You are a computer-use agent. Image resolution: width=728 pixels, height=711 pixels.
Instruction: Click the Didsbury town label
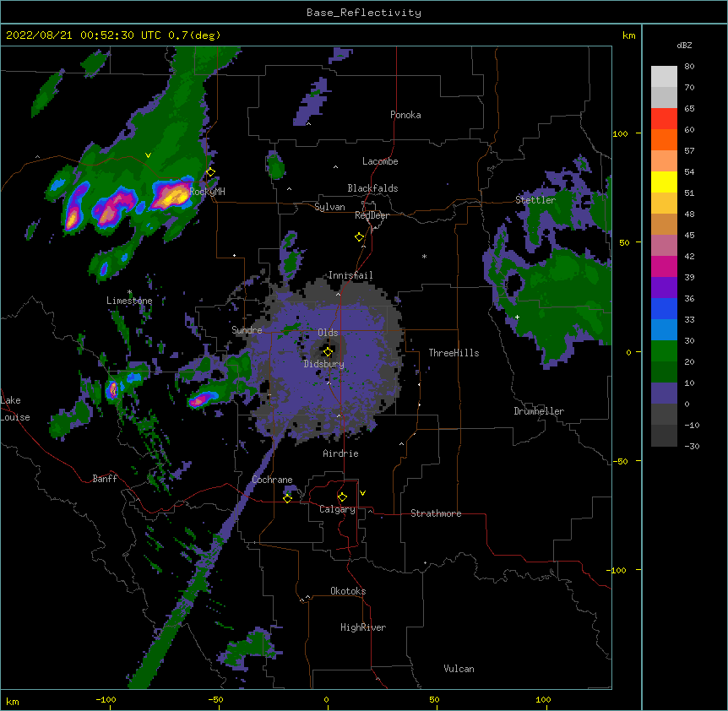tap(323, 364)
